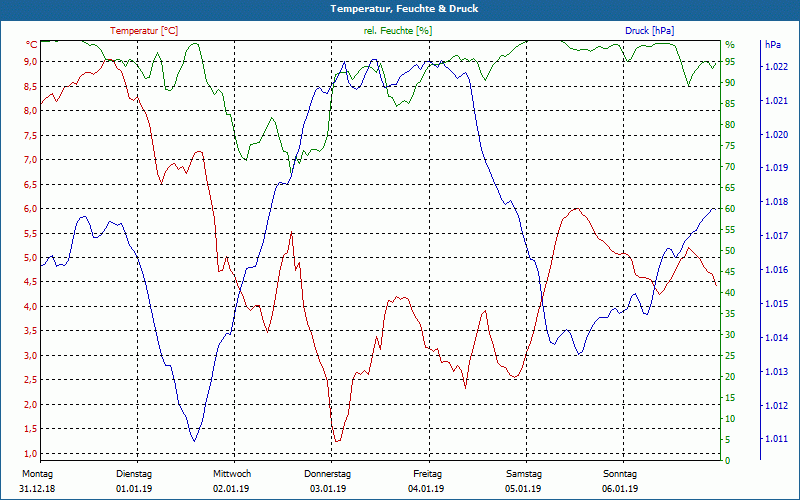Click the "60" humidity axis value
Image resolution: width=800 pixels, height=500 pixels.
click(730, 209)
